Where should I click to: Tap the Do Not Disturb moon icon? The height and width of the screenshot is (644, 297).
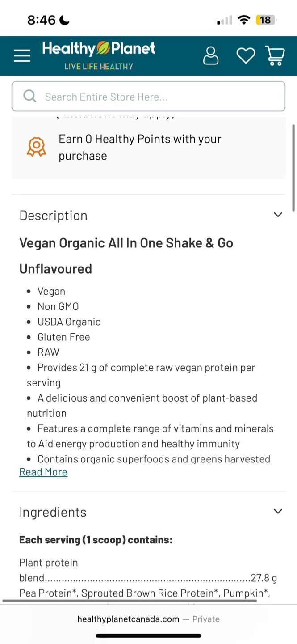point(63,20)
